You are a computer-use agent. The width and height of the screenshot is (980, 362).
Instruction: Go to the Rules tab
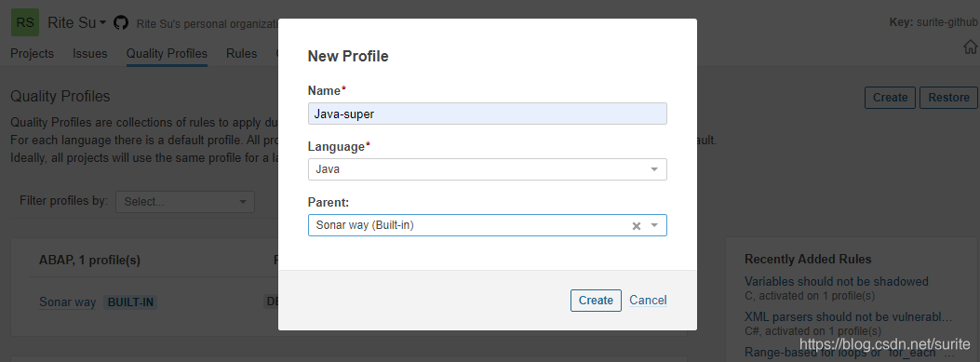tap(242, 54)
